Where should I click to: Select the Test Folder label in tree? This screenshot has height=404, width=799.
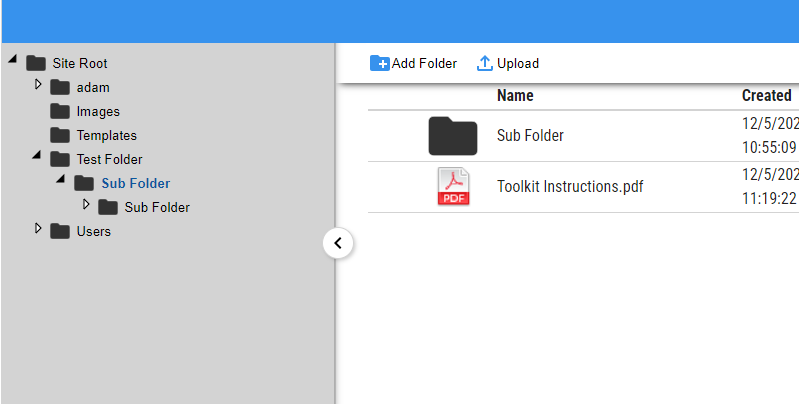coord(109,159)
